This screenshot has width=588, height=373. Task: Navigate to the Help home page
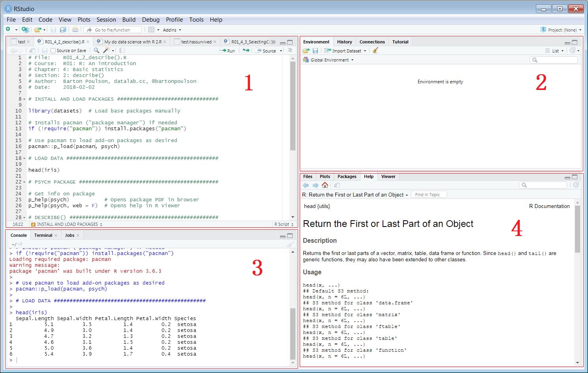point(325,185)
